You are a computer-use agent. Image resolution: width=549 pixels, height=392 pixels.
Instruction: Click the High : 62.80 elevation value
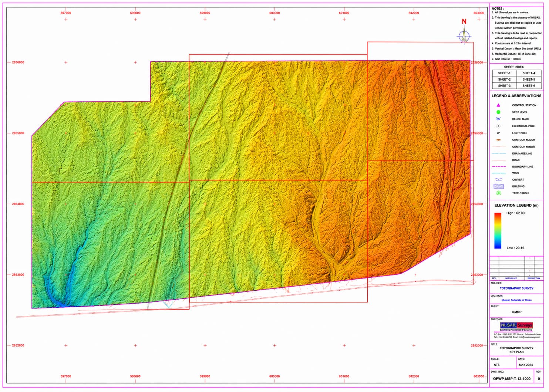(x=515, y=213)
